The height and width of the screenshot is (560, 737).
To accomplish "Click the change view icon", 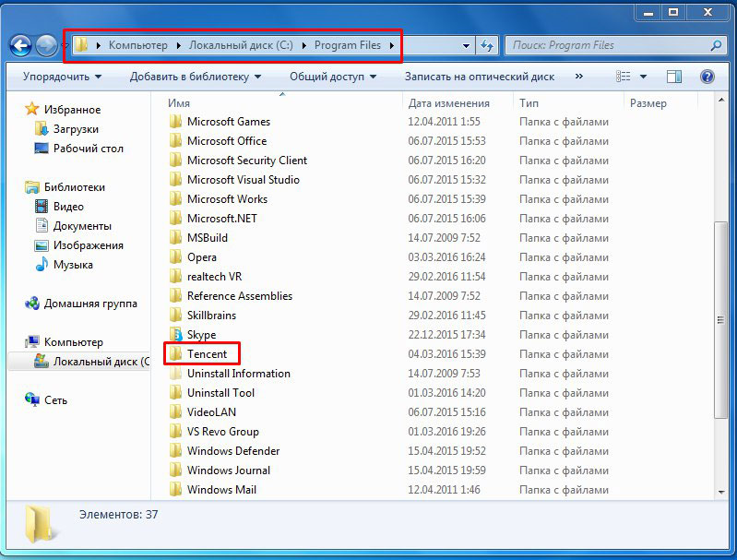I will coord(624,77).
